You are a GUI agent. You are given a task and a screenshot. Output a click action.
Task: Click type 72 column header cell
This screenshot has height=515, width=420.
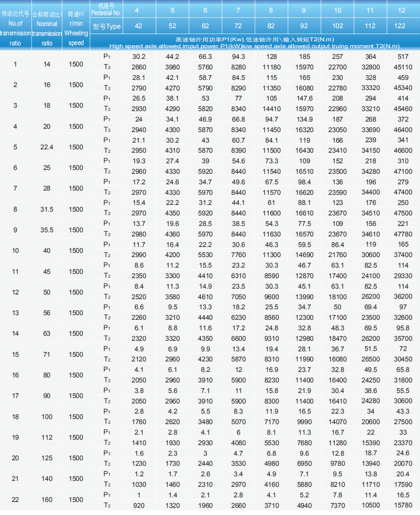coord(238,26)
